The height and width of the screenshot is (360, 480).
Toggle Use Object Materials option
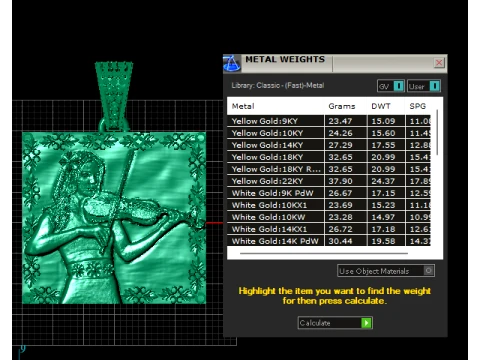tap(386, 271)
